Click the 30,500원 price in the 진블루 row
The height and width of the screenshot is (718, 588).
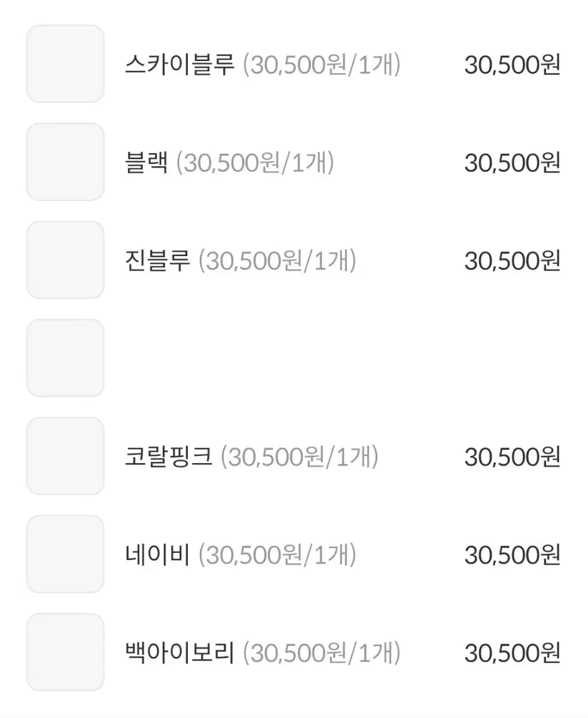coord(513,261)
